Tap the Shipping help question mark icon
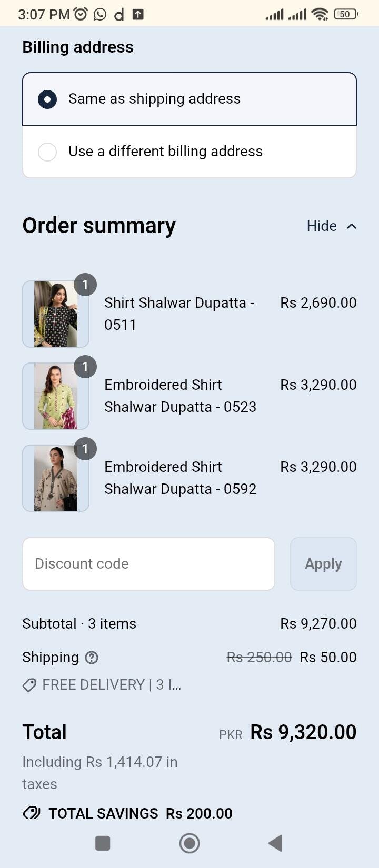This screenshot has width=379, height=868. coord(92,658)
